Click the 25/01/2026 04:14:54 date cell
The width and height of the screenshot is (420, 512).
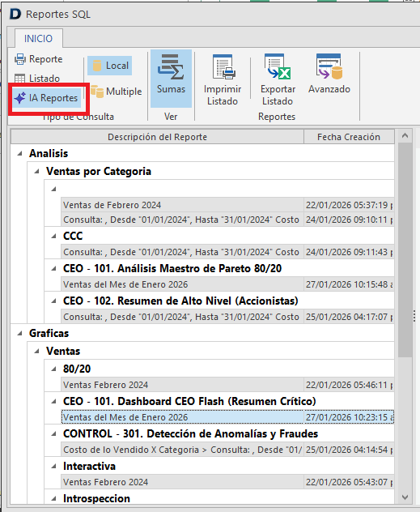point(349,450)
